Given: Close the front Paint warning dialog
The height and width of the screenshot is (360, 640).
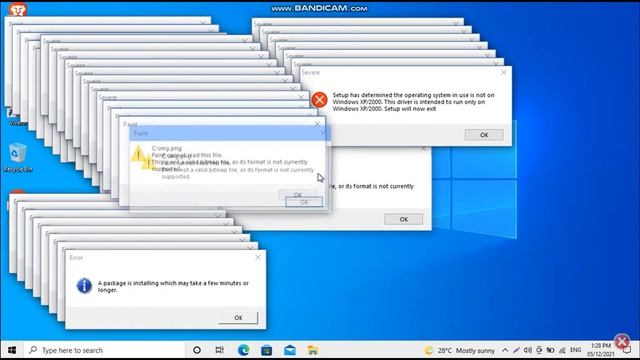Looking at the screenshot, I should [x=323, y=133].
